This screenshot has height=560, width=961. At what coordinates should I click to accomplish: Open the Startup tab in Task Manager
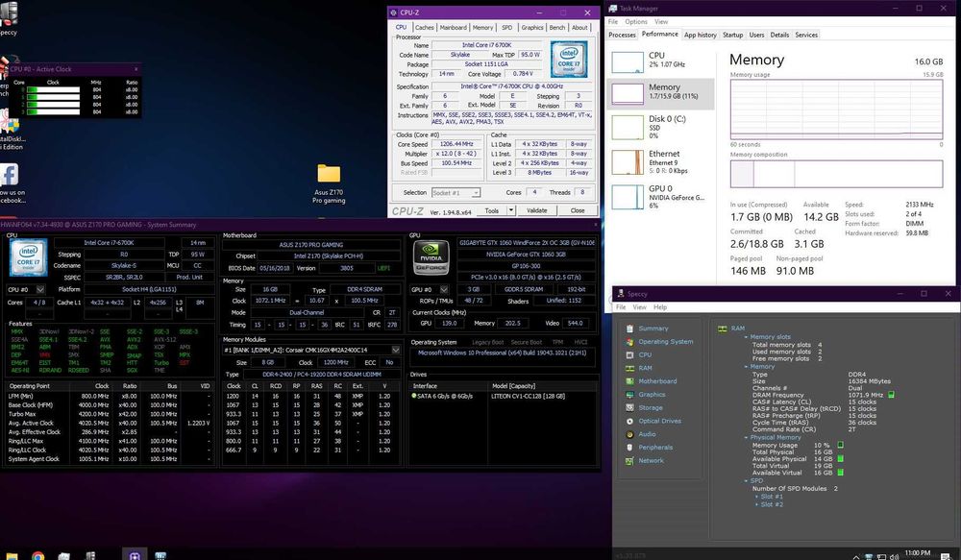(x=732, y=35)
